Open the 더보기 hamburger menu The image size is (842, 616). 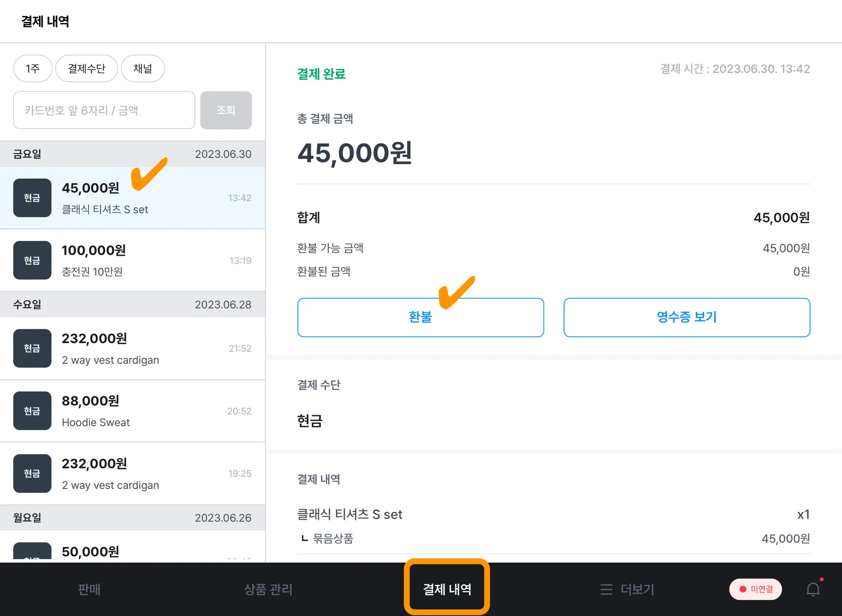tap(627, 589)
